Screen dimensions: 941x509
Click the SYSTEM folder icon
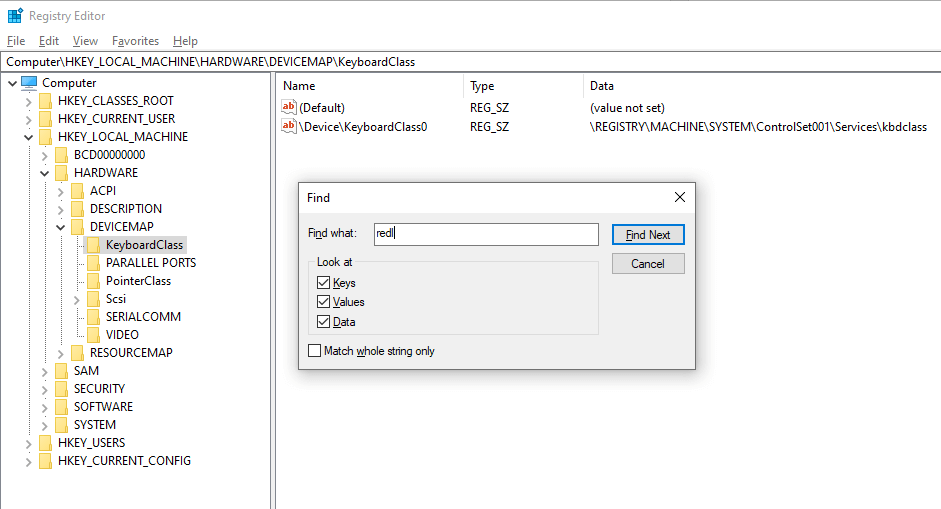(x=61, y=425)
